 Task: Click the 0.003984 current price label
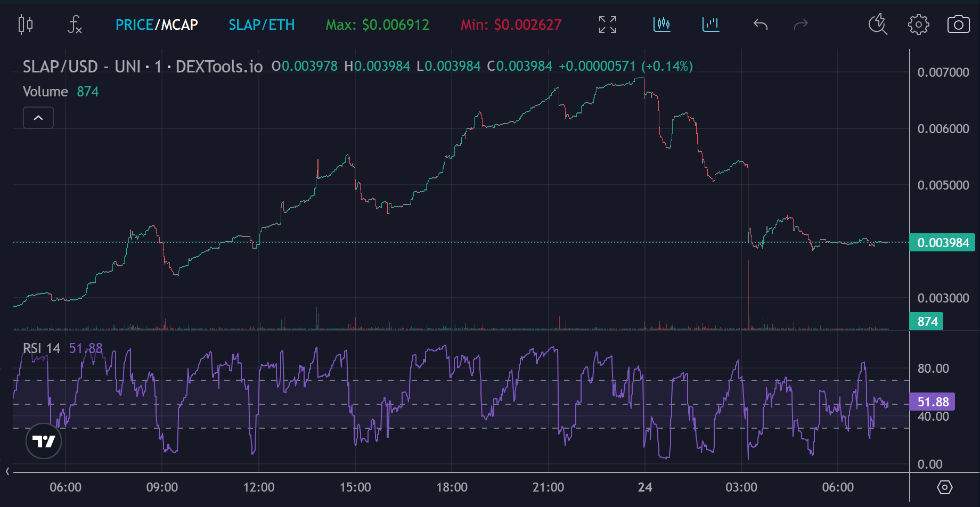click(x=942, y=243)
